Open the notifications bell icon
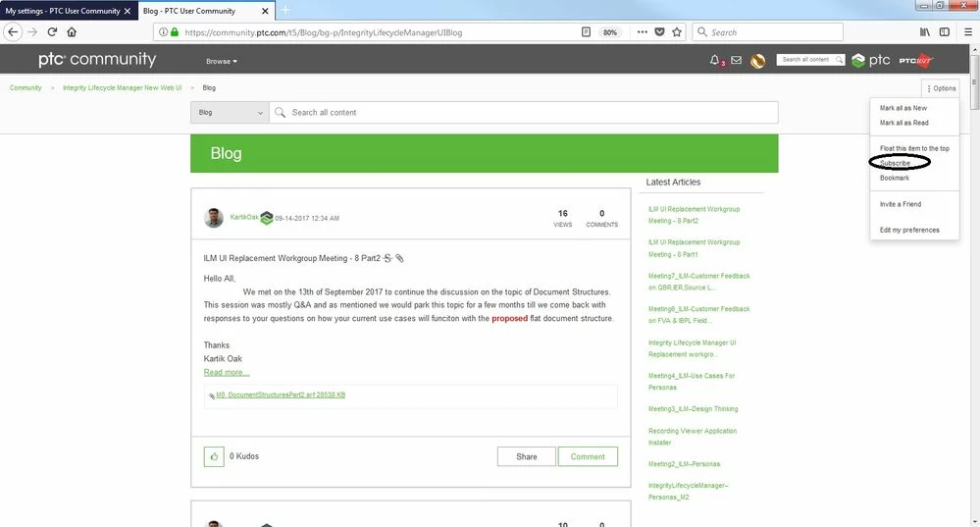This screenshot has height=527, width=980. 715,60
